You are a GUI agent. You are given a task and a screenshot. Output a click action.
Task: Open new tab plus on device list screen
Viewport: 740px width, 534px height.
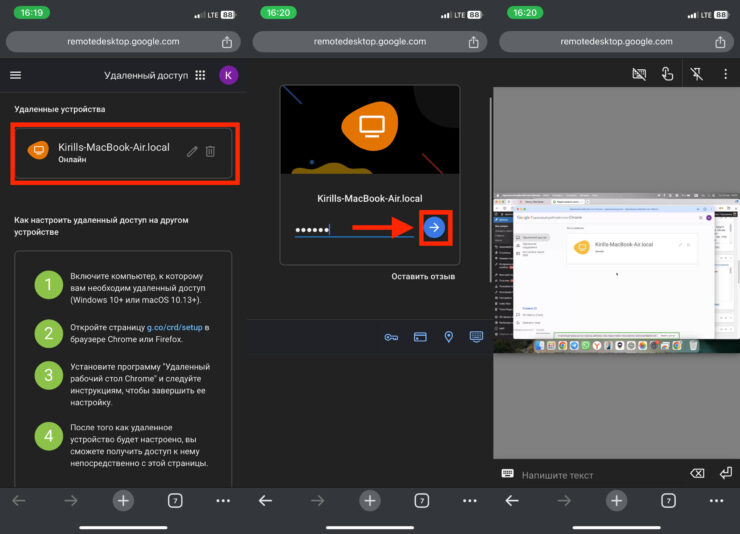pos(123,501)
